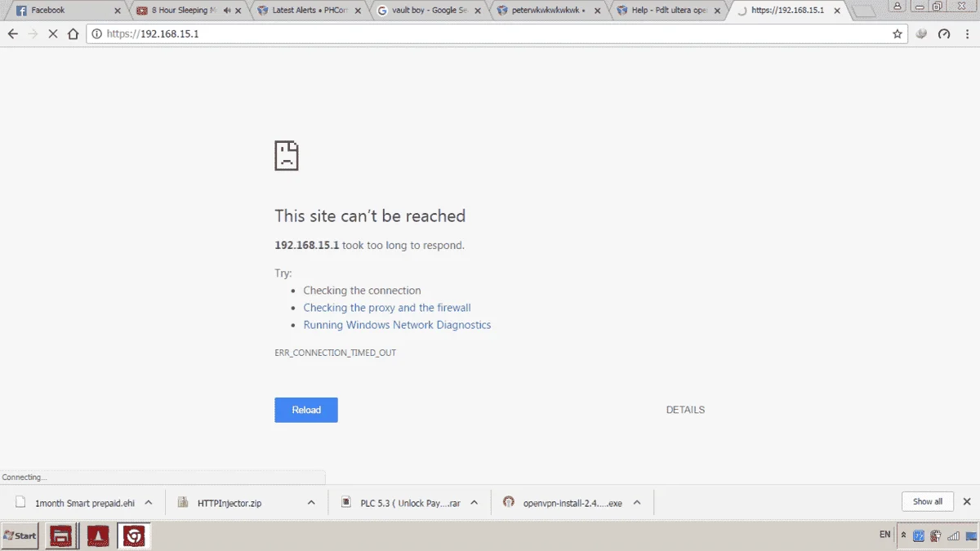Open Running Windows Network Diagnostics link
This screenshot has height=551, width=980.
point(397,325)
